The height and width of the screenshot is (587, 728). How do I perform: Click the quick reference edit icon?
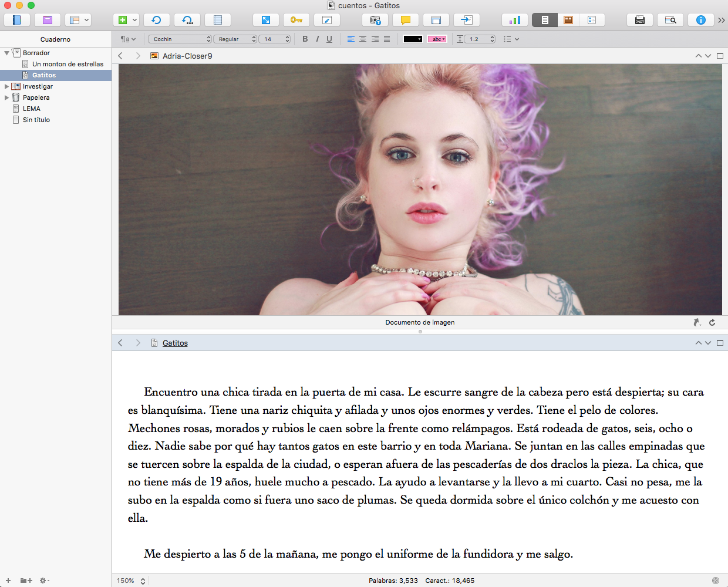[327, 20]
